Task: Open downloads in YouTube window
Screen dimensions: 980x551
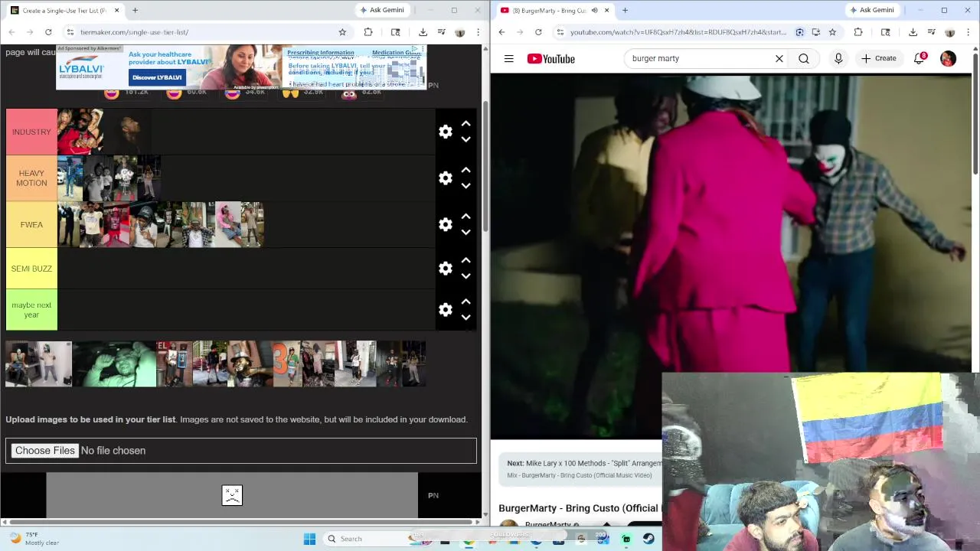Action: (x=913, y=32)
